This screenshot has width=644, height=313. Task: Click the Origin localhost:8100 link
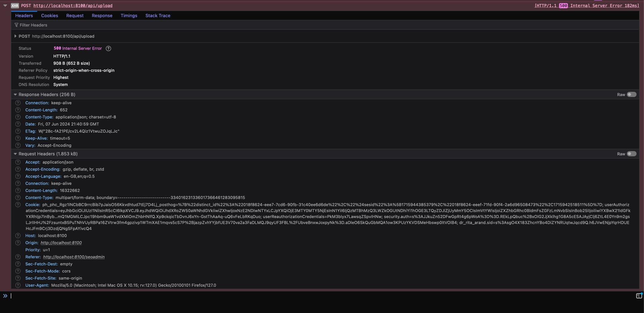61,243
